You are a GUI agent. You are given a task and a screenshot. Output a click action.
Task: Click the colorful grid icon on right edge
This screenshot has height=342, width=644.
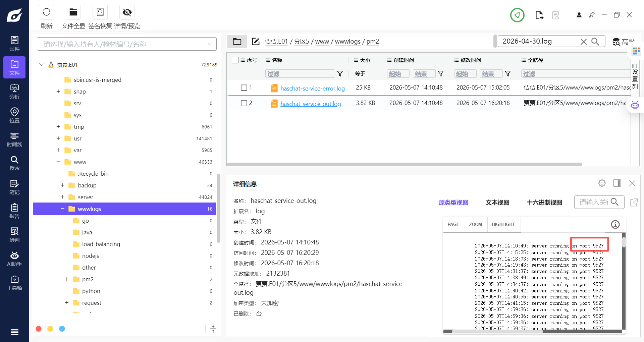[636, 51]
